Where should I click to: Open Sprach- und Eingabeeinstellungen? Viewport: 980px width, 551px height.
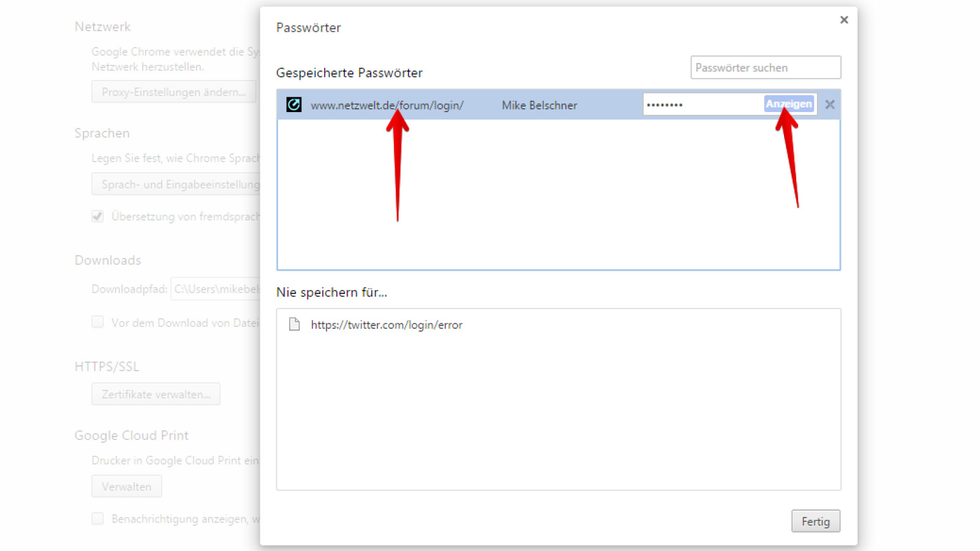[x=178, y=184]
